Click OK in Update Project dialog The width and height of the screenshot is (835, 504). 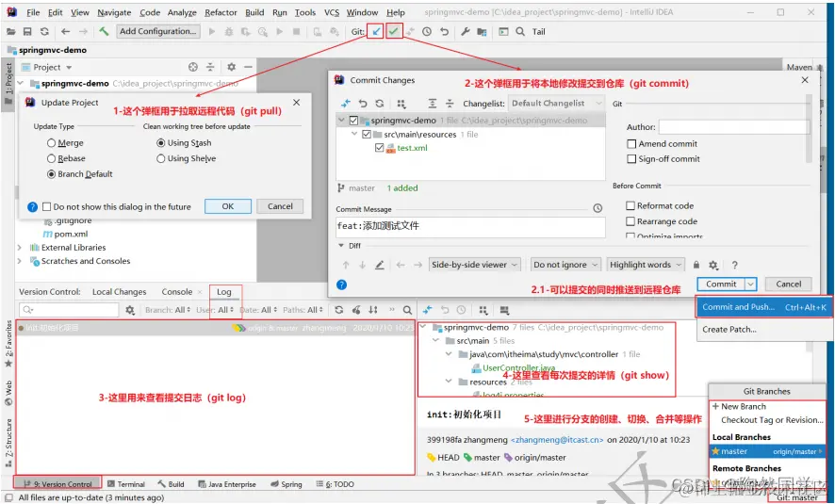pyautogui.click(x=228, y=206)
